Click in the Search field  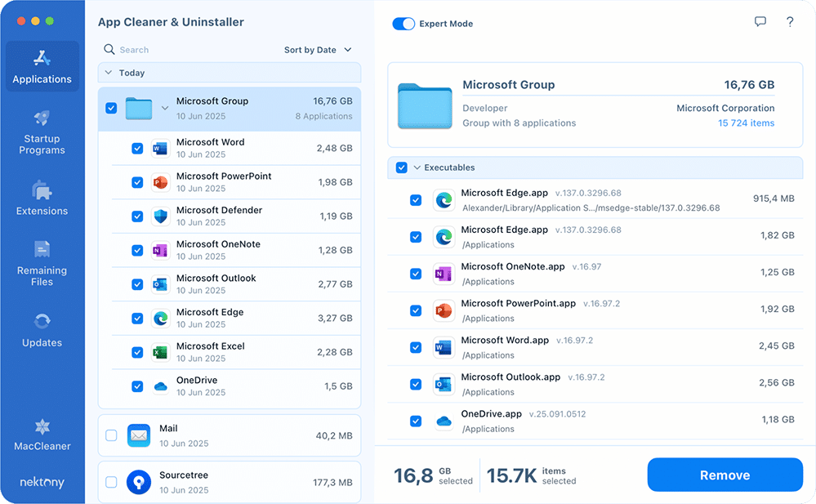coord(229,50)
